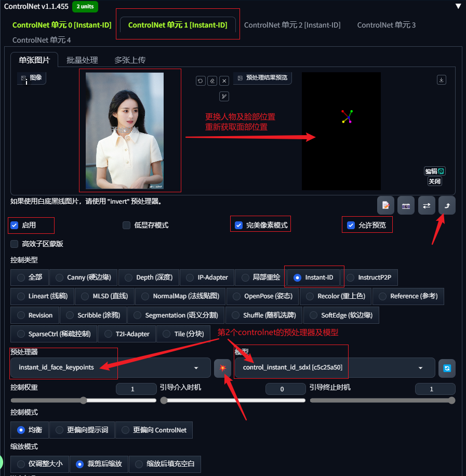
Task: Select 局部重绘 control type
Action: click(261, 277)
